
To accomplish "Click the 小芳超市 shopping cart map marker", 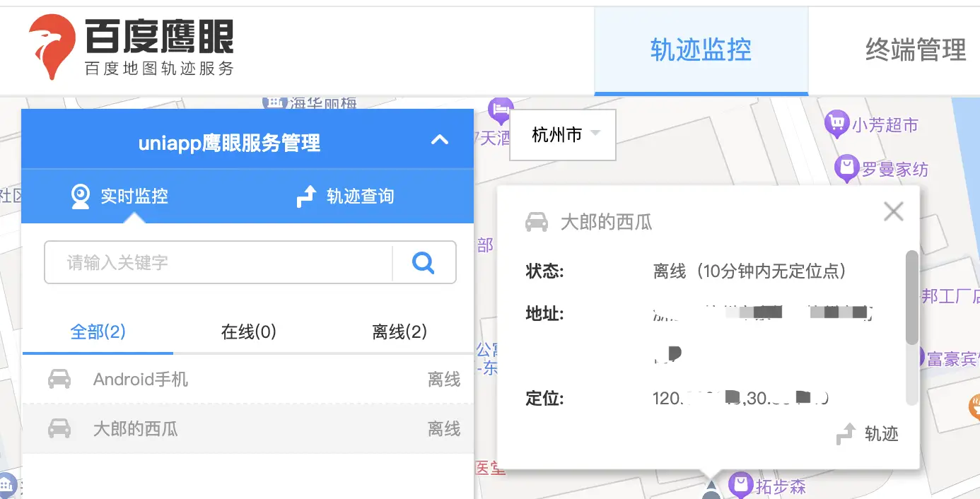I will coord(837,124).
